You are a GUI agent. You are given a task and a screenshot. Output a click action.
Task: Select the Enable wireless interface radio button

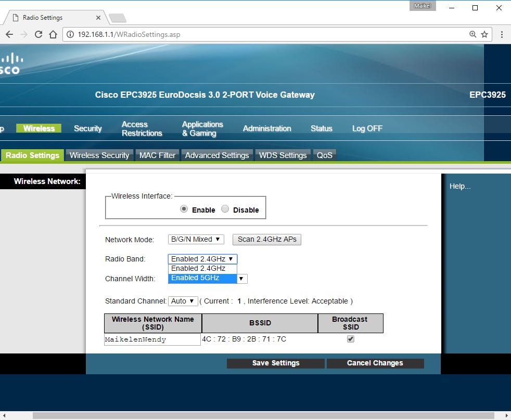pos(184,209)
